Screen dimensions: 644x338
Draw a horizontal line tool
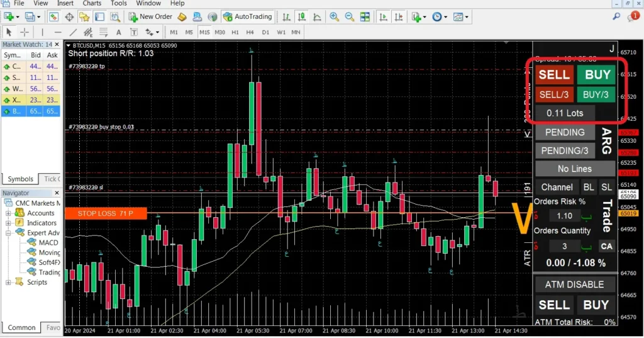[57, 32]
